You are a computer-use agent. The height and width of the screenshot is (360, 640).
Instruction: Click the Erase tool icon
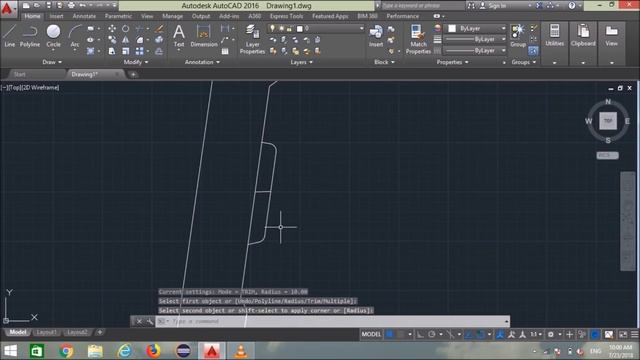(159, 29)
